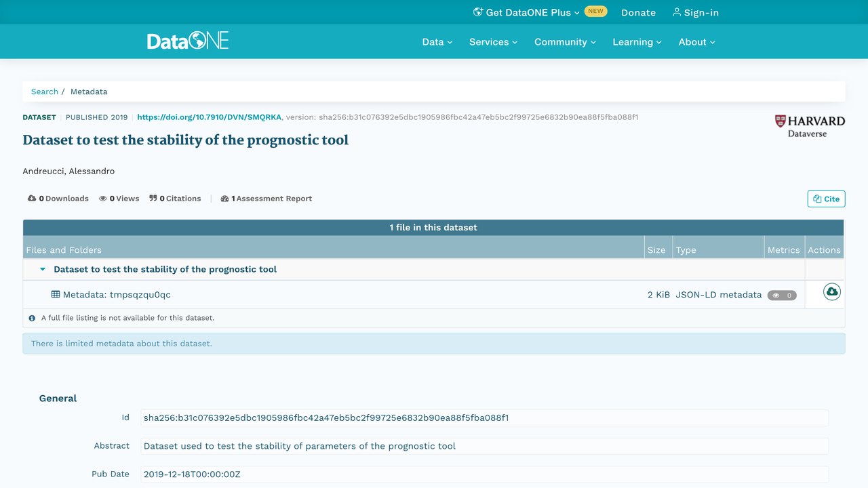Click the table icon beside Metadata: tmpsqzqu0qc
This screenshot has width=868, height=488.
[x=56, y=295]
